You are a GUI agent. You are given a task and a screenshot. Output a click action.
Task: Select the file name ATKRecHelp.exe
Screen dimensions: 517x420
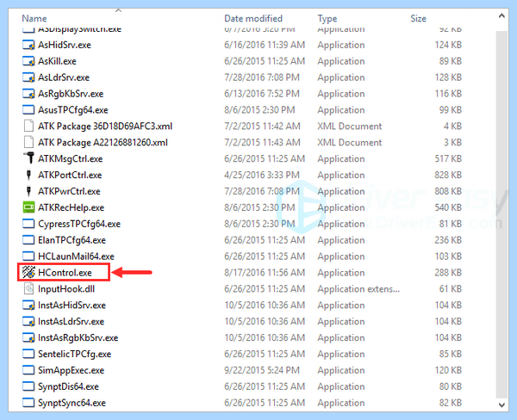(x=72, y=207)
